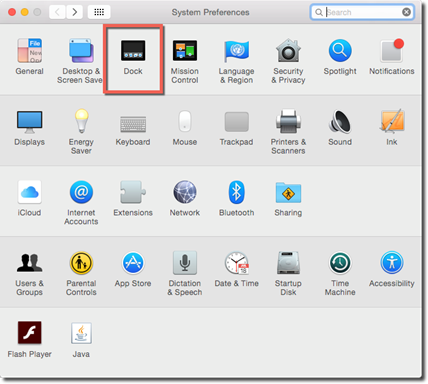Clear the search field with the X
This screenshot has width=428, height=384.
406,12
